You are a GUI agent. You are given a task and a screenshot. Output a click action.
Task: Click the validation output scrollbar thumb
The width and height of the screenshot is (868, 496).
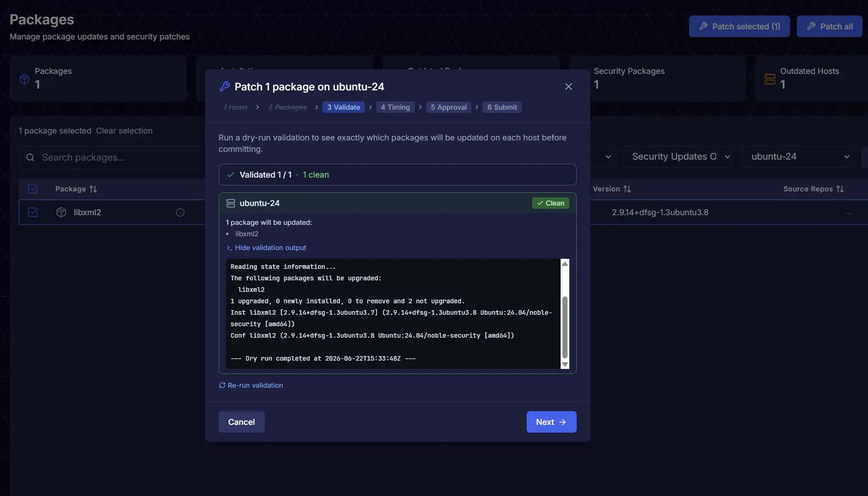click(x=565, y=327)
